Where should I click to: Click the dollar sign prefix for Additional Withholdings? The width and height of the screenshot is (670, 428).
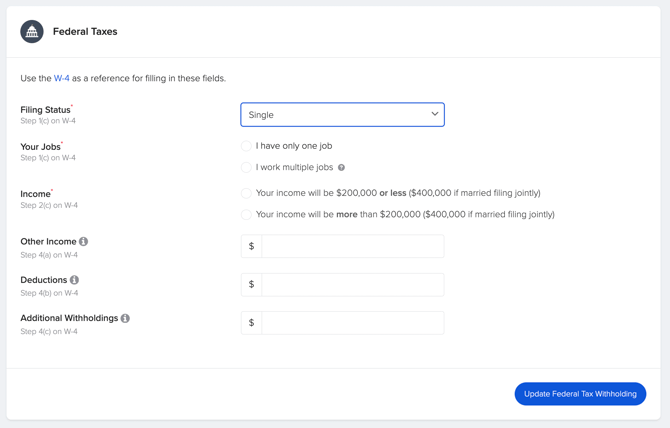(251, 322)
